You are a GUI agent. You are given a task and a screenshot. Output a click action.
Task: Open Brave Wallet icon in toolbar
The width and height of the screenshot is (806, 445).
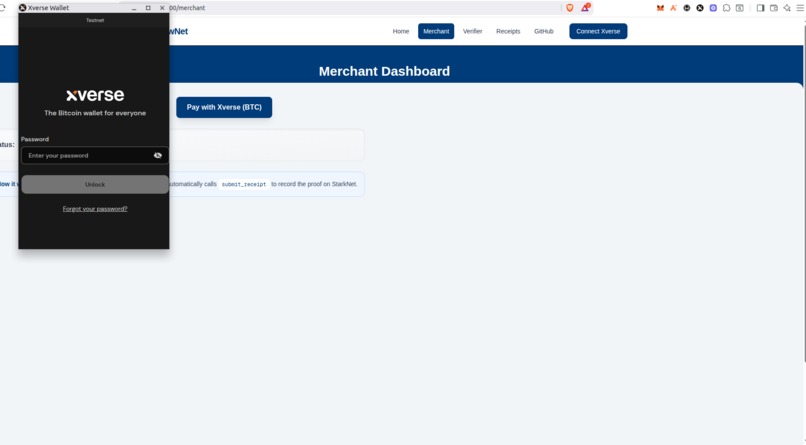click(x=774, y=8)
